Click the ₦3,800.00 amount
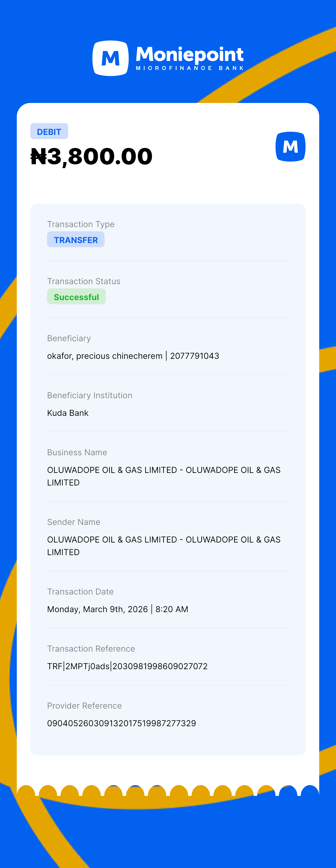336x868 pixels. [91, 156]
